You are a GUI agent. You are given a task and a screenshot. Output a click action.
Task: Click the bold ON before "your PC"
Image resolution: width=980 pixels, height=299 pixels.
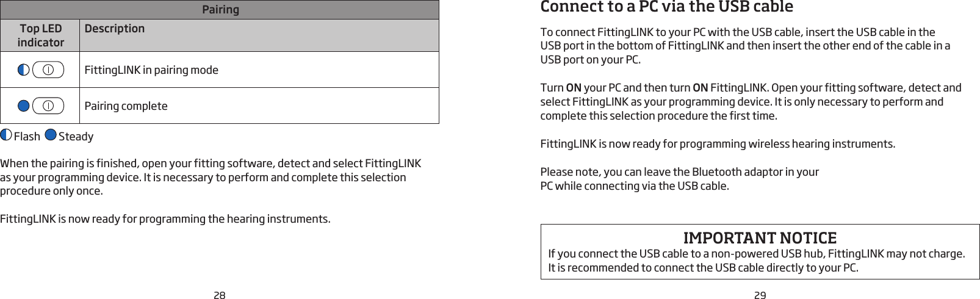(574, 88)
